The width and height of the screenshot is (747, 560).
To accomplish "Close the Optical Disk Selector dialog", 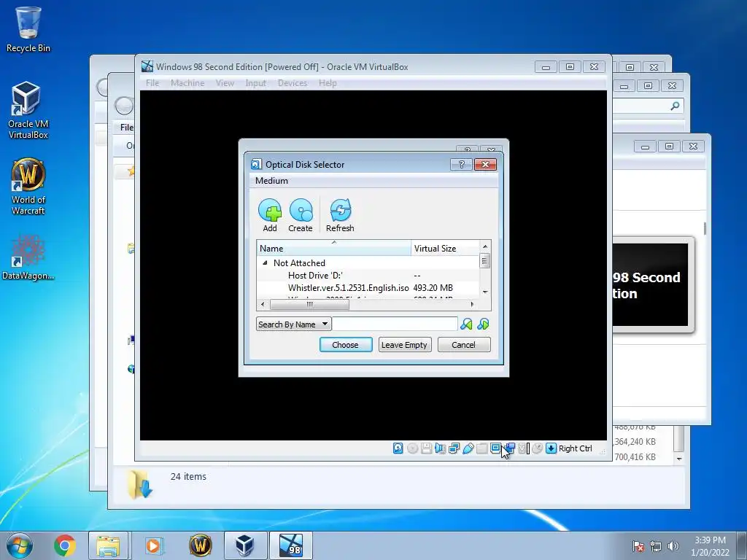I will pos(485,164).
